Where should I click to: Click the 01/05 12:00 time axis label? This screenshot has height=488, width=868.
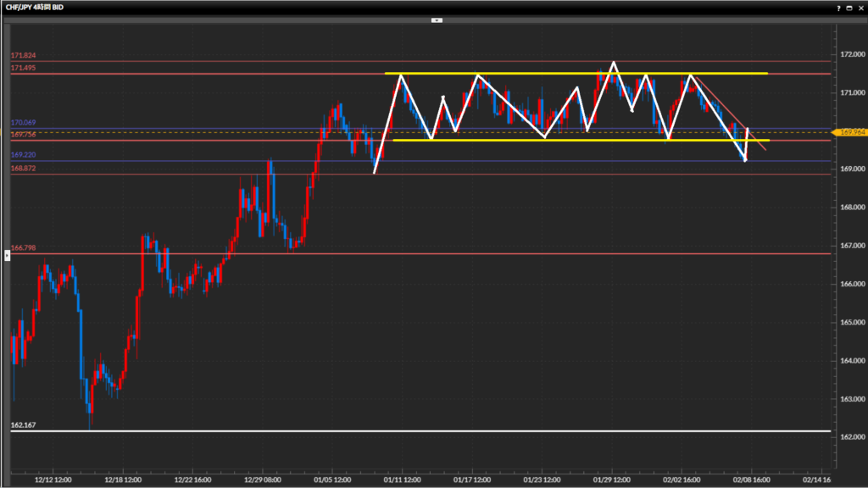click(x=333, y=478)
